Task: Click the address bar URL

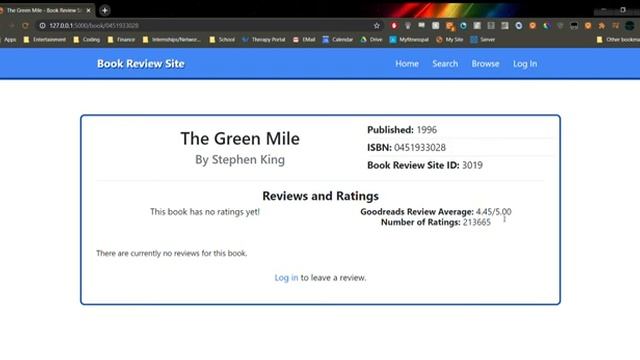Action: tap(94, 25)
